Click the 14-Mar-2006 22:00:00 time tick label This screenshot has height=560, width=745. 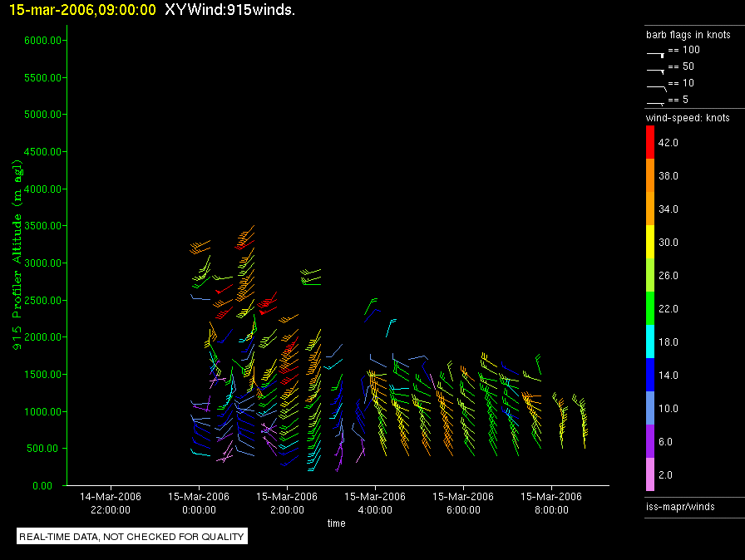coord(110,503)
